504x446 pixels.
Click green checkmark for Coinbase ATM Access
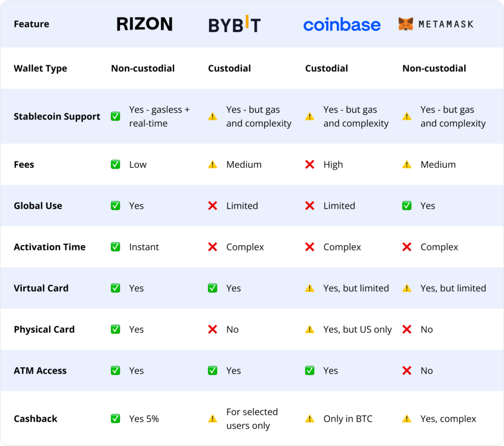(310, 371)
